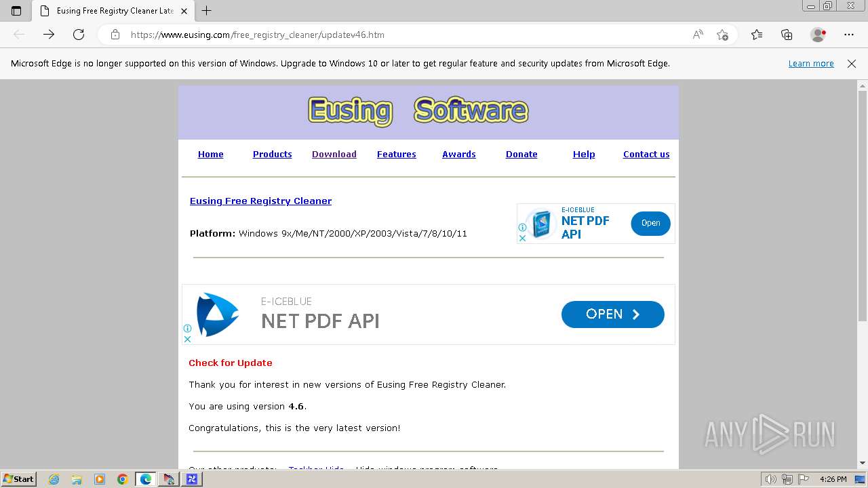This screenshot has height=488, width=868.
Task: Open the Help page
Action: [x=584, y=155]
